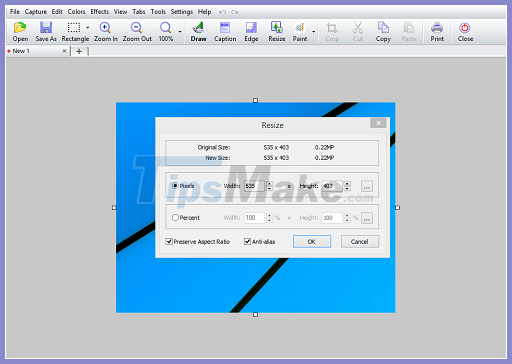Click the pixel Height input field
This screenshot has width=512, height=364.
click(x=332, y=186)
